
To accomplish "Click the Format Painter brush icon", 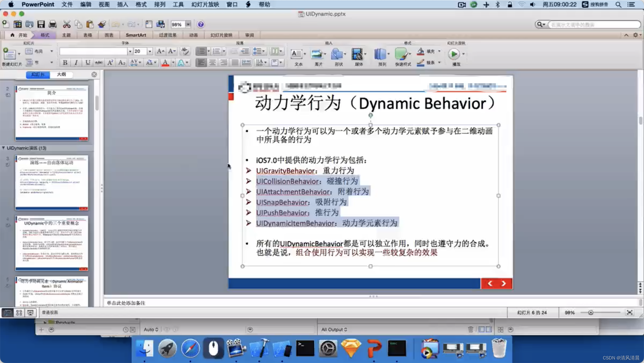I will (x=102, y=24).
